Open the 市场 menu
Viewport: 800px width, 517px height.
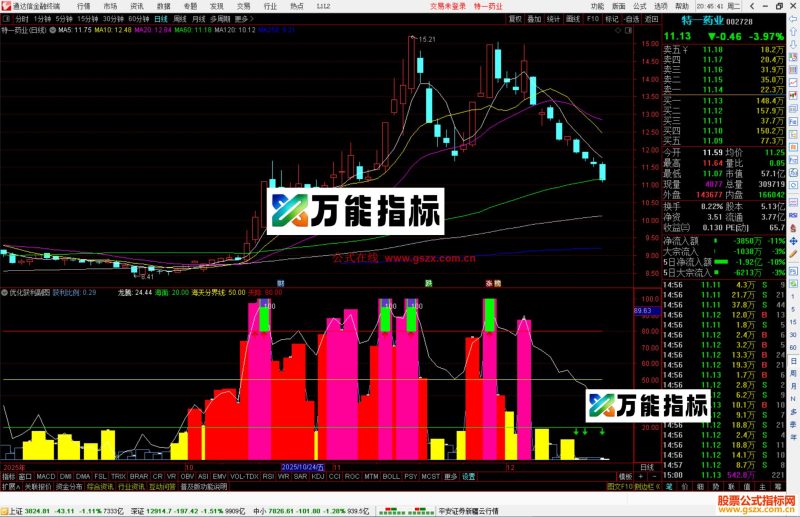coord(110,6)
